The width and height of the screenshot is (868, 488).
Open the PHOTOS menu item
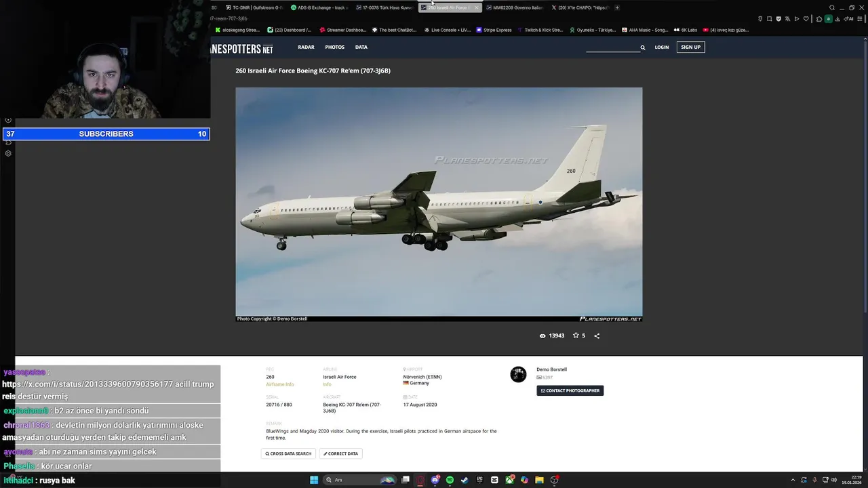pos(334,47)
